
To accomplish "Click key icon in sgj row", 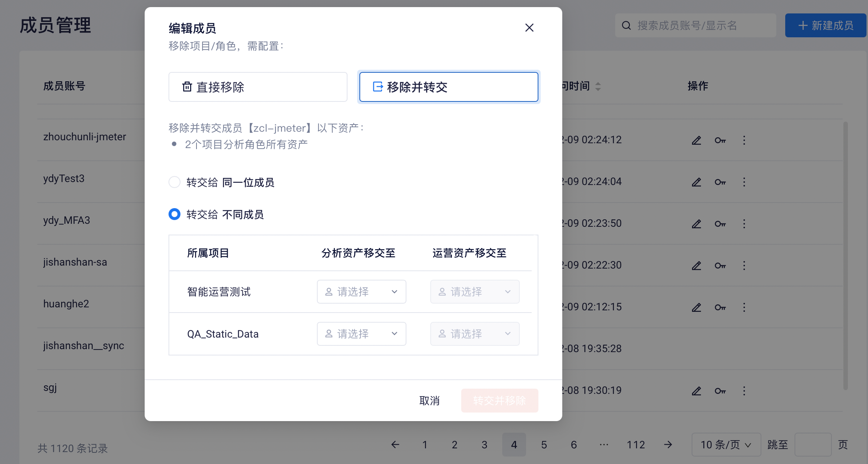I will coord(720,391).
